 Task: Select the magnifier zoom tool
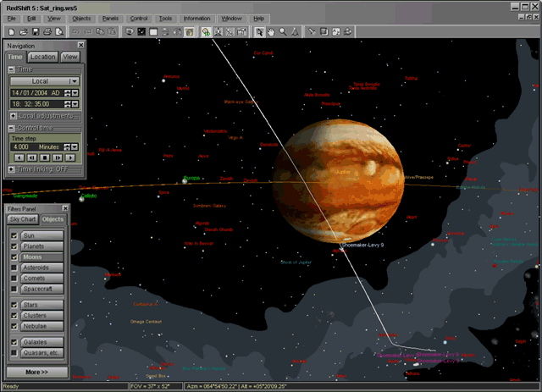pyautogui.click(x=283, y=31)
